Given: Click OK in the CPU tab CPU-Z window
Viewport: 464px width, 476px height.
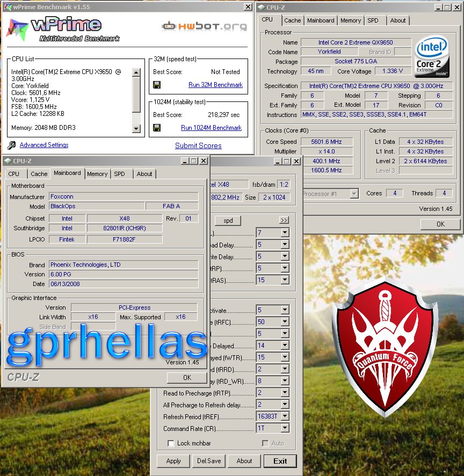Looking at the screenshot, I should 440,224.
